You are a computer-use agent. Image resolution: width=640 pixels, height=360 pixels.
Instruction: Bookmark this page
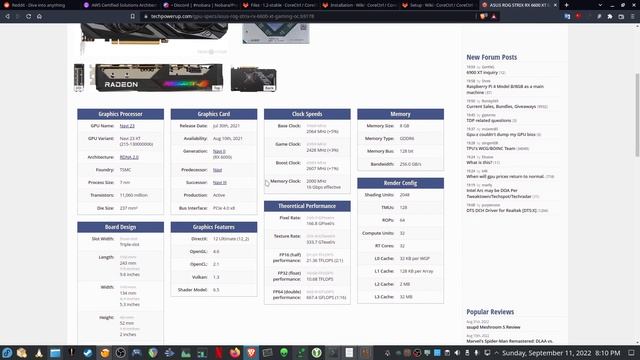(133, 16)
